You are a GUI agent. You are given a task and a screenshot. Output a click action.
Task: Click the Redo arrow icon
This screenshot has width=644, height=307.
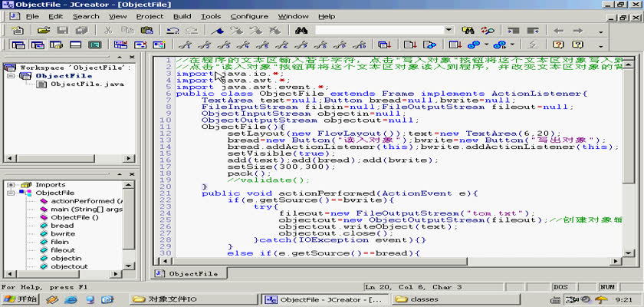tap(192, 31)
